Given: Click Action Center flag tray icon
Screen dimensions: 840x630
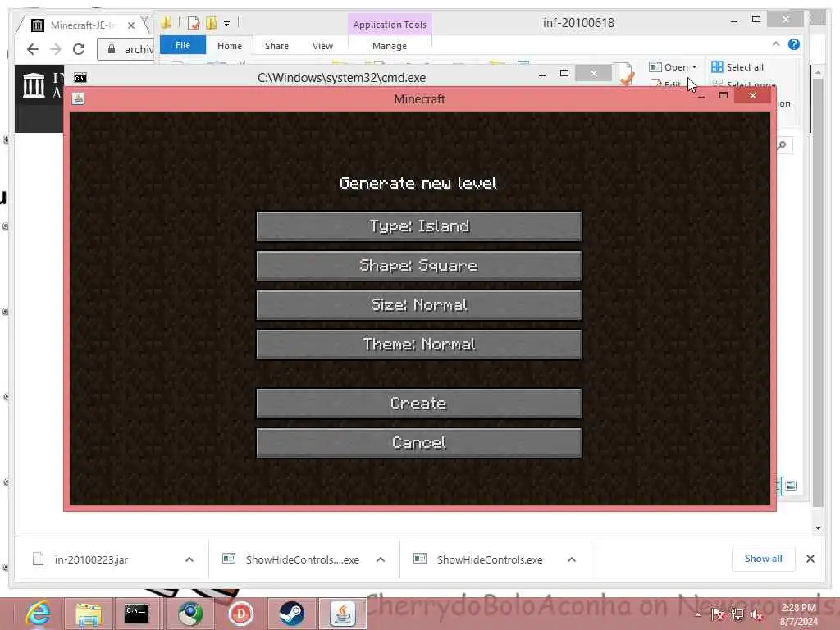Looking at the screenshot, I should [x=717, y=614].
